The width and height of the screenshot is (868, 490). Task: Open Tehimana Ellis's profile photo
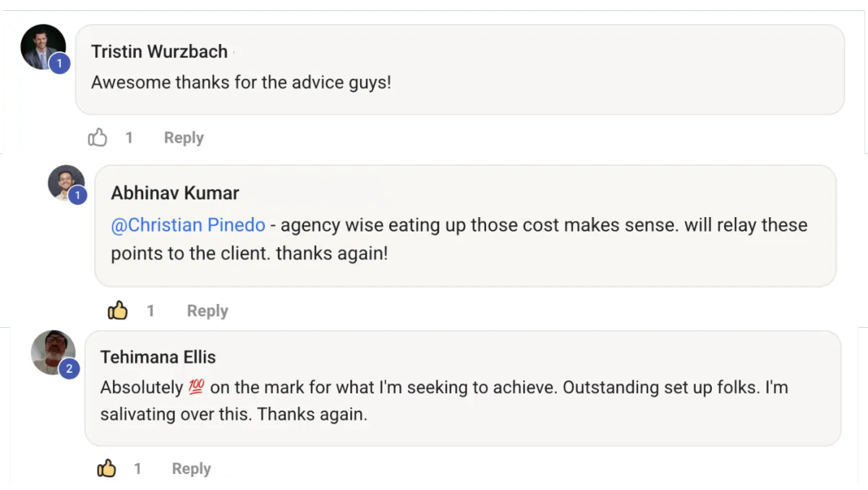pyautogui.click(x=51, y=352)
